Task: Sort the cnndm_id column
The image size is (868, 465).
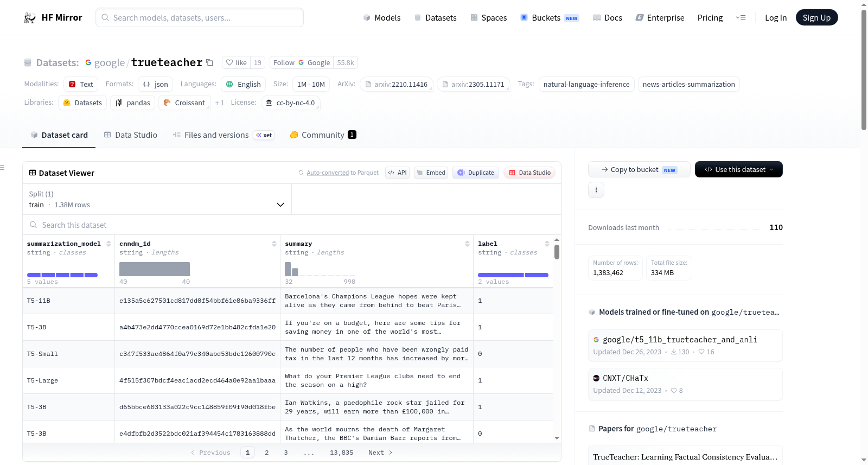Action: point(274,244)
